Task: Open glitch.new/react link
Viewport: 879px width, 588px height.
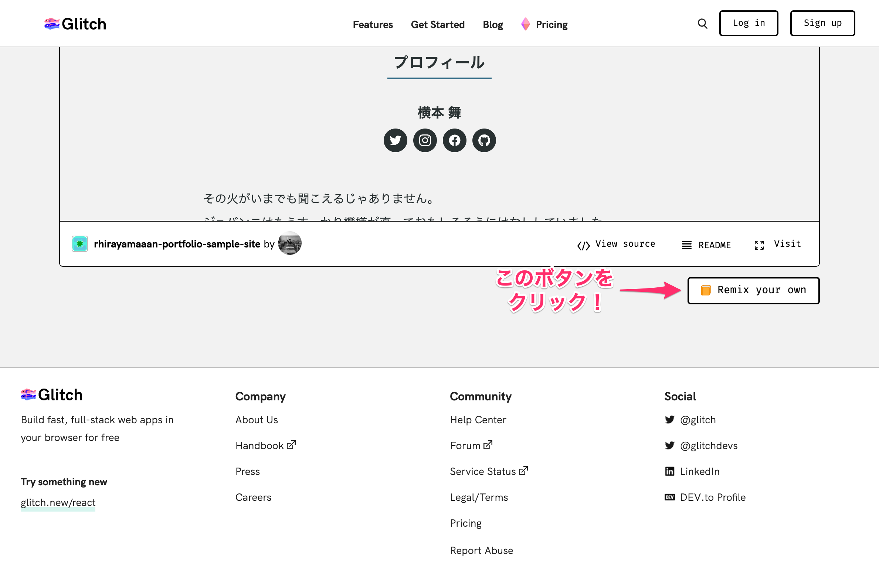Action: click(x=58, y=503)
